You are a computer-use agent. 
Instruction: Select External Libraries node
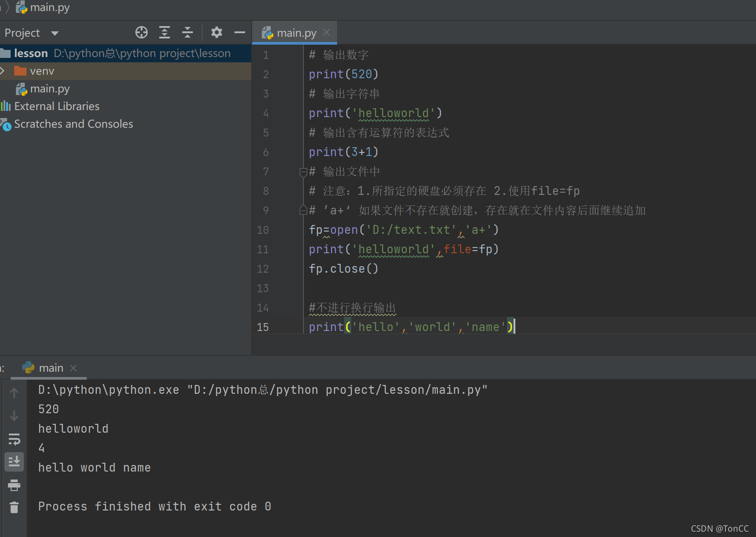57,107
